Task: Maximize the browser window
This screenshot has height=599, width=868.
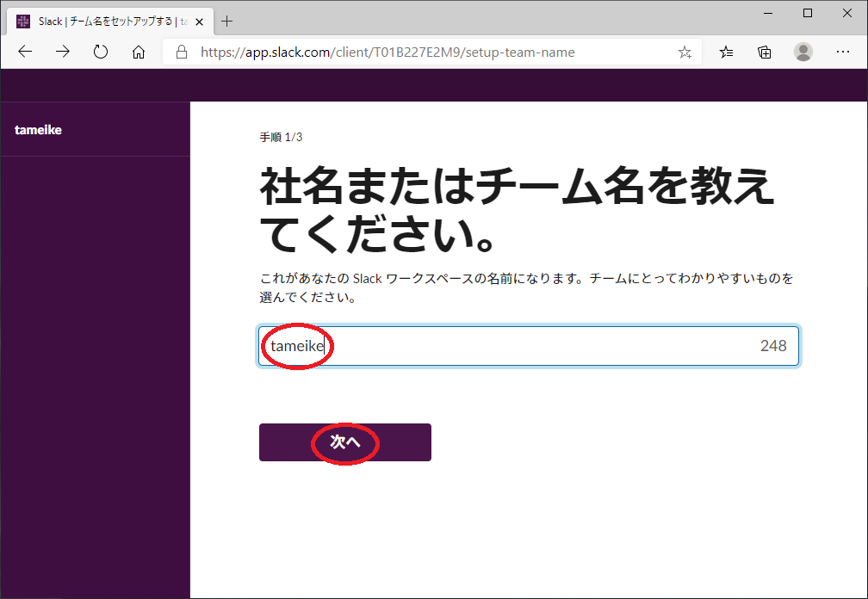Action: pos(808,13)
